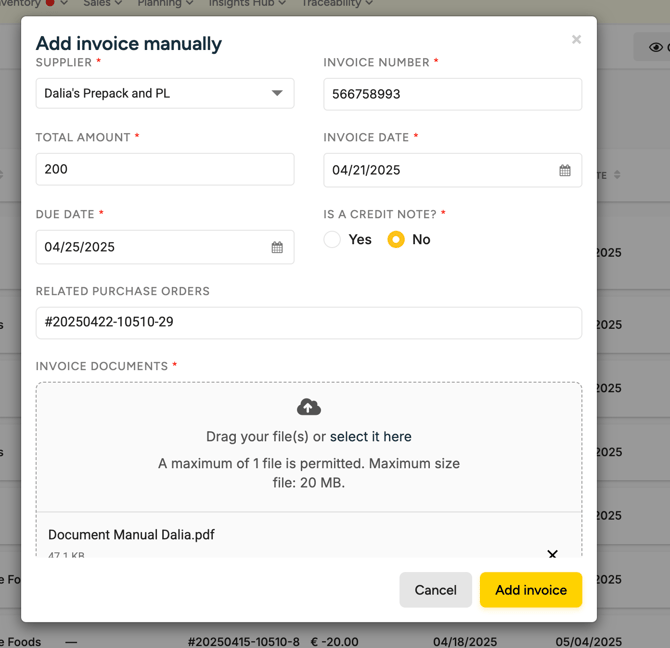Open the Planning menu
This screenshot has height=648, width=670.
(165, 4)
